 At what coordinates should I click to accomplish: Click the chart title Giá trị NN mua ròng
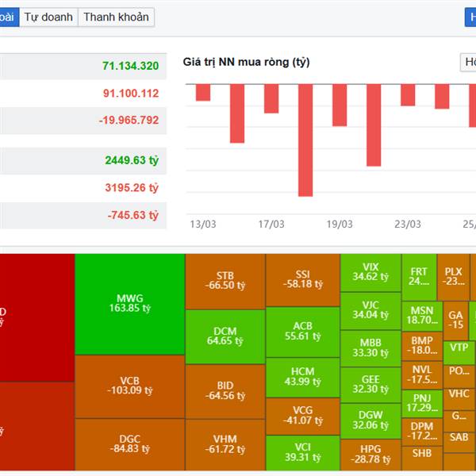tap(246, 62)
